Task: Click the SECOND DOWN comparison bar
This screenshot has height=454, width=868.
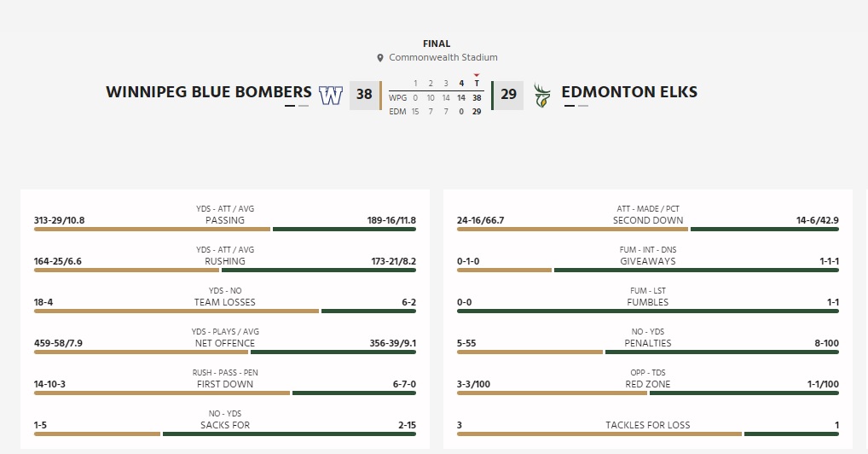Action: point(648,229)
